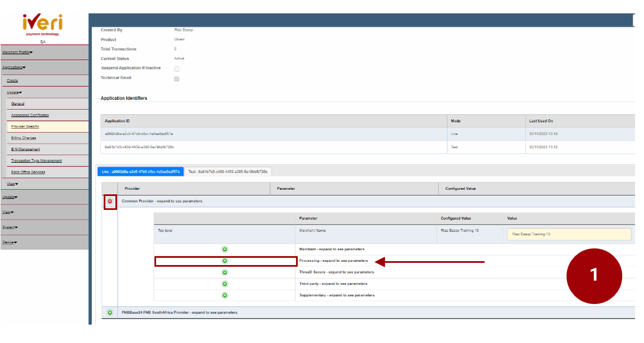
Task: Expand FNBBase24 FNB SouthAfrica Provider icon
Action: tap(110, 312)
